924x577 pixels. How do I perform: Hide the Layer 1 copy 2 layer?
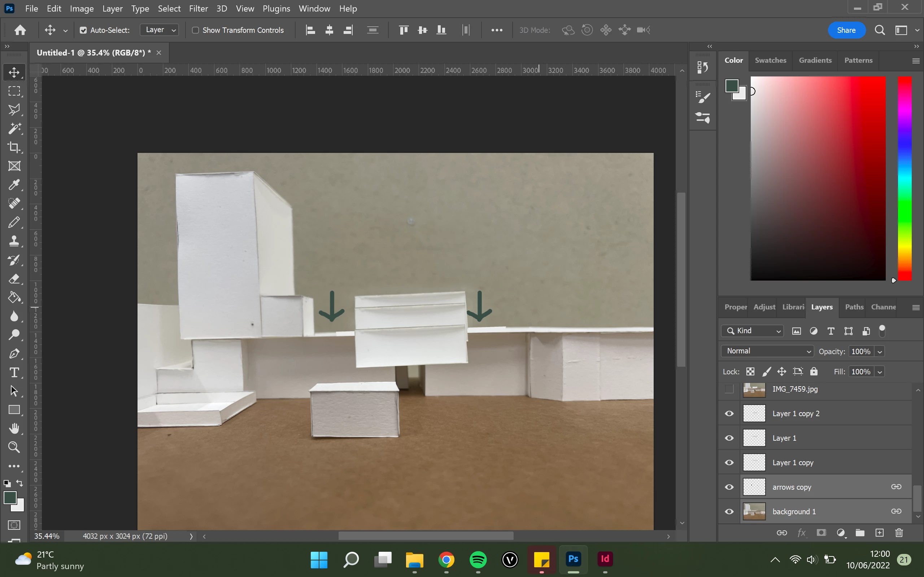click(729, 414)
